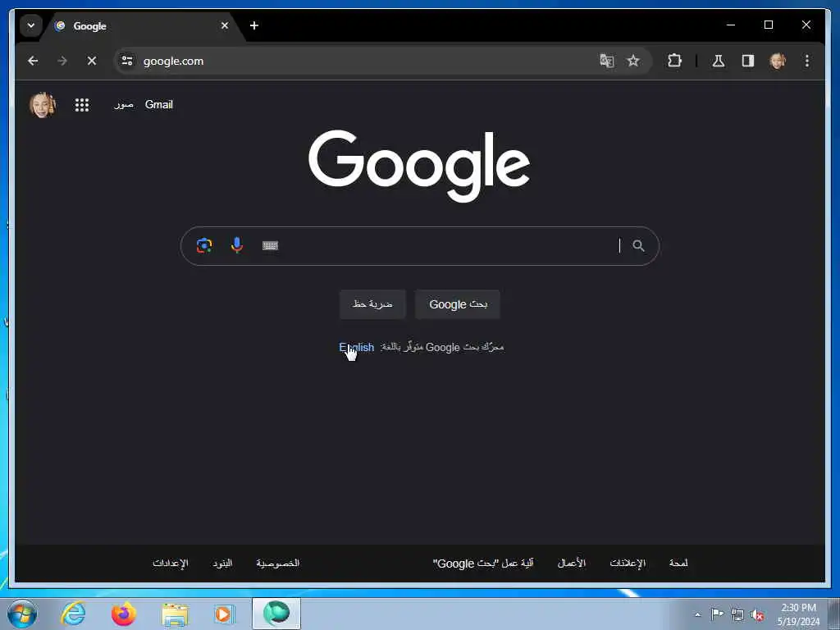Viewport: 840px width, 630px height.
Task: Open the on-screen keyboard input tool
Action: tap(270, 245)
